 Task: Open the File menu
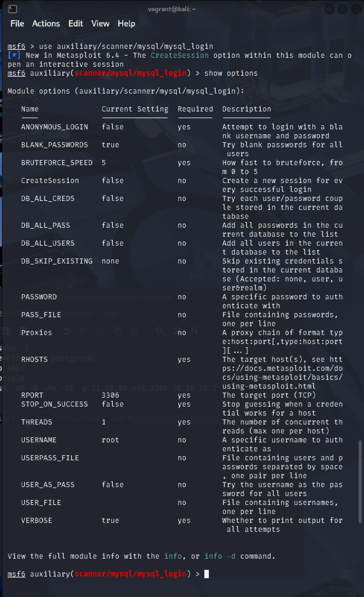(x=17, y=24)
